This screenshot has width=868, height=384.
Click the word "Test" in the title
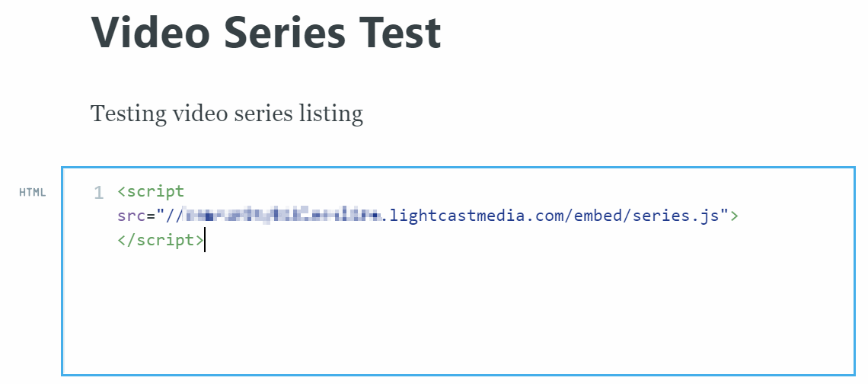pyautogui.click(x=403, y=33)
